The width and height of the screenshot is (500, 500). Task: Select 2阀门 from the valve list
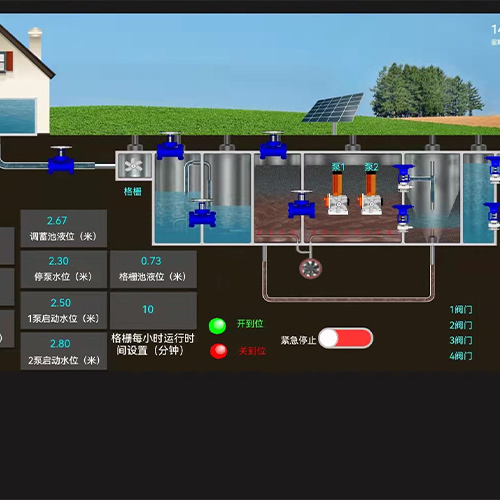click(x=461, y=325)
